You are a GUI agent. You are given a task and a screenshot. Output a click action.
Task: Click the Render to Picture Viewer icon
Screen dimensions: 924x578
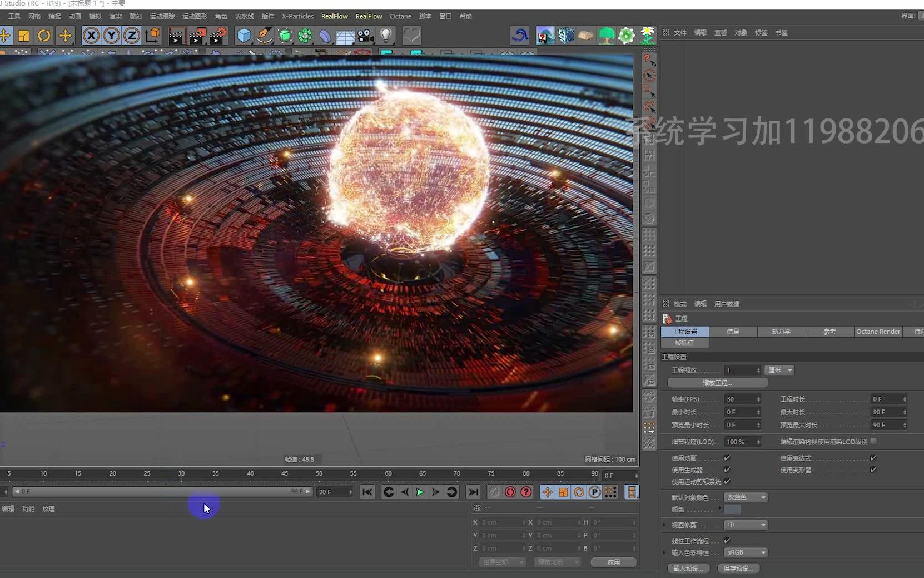pyautogui.click(x=198, y=35)
